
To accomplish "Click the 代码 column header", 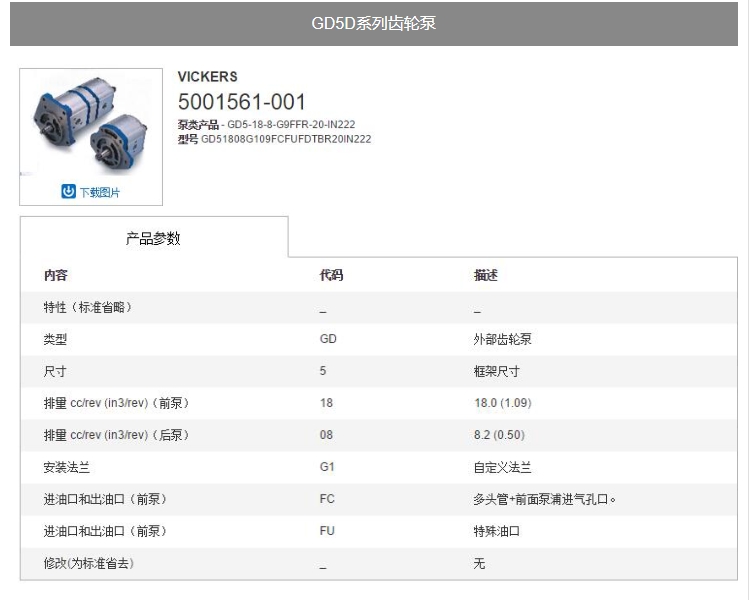I will tap(331, 275).
